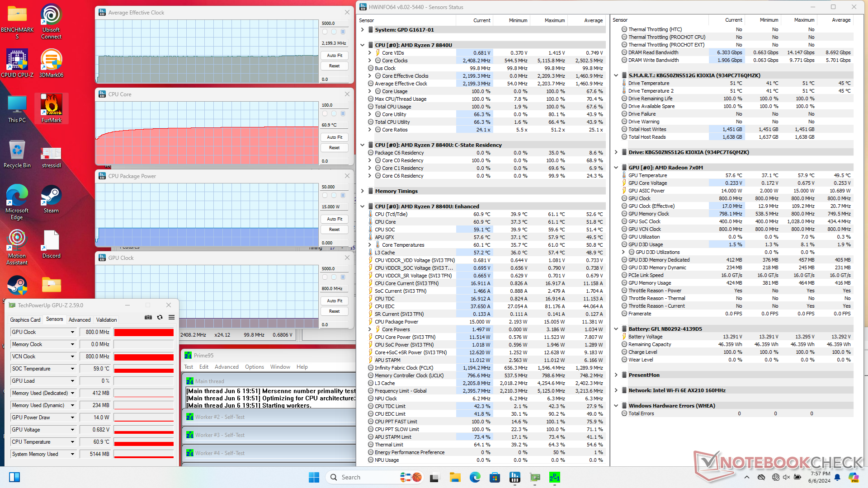Expand System: GPD G1617-01 sensor group

point(363,30)
